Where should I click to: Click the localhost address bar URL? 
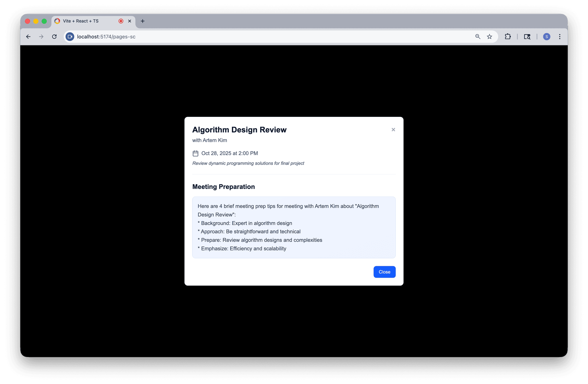point(106,36)
